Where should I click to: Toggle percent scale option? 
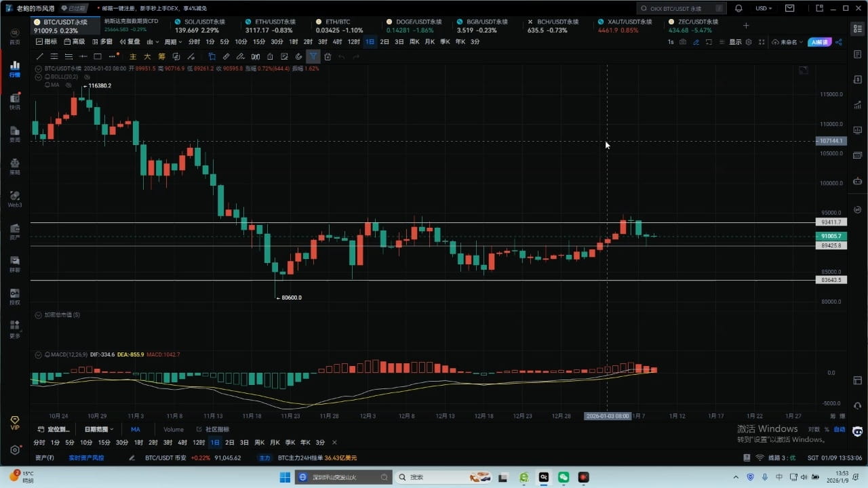point(827,429)
